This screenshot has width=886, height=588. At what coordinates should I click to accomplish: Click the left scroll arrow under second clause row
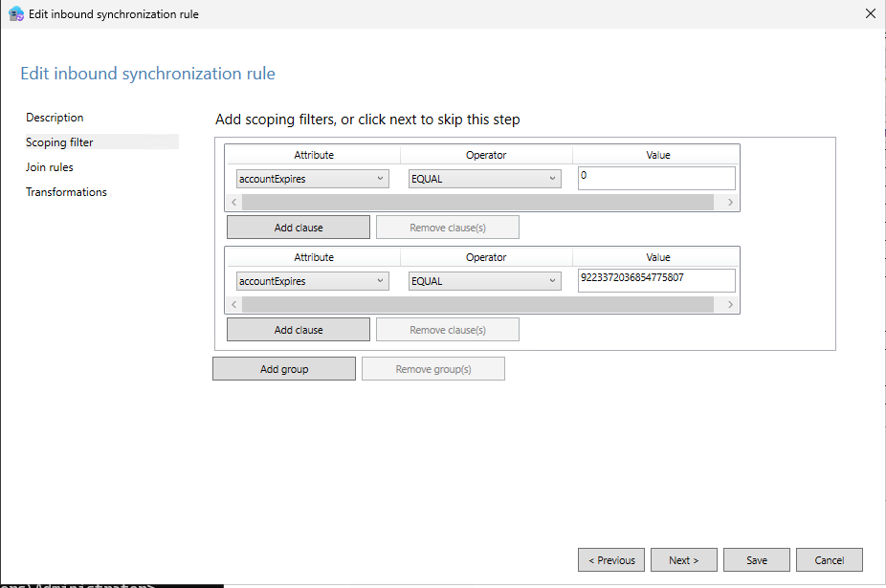tap(233, 304)
